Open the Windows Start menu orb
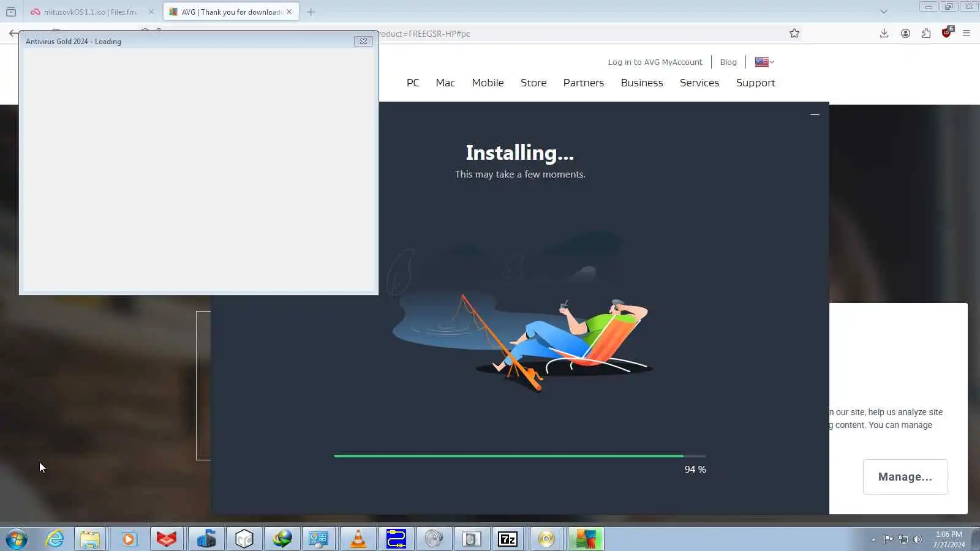This screenshot has width=980, height=551. [17, 539]
